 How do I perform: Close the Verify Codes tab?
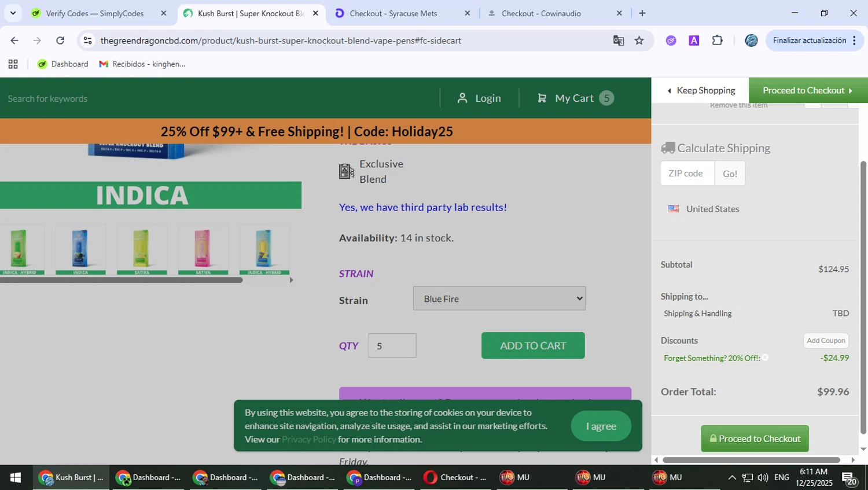[163, 13]
